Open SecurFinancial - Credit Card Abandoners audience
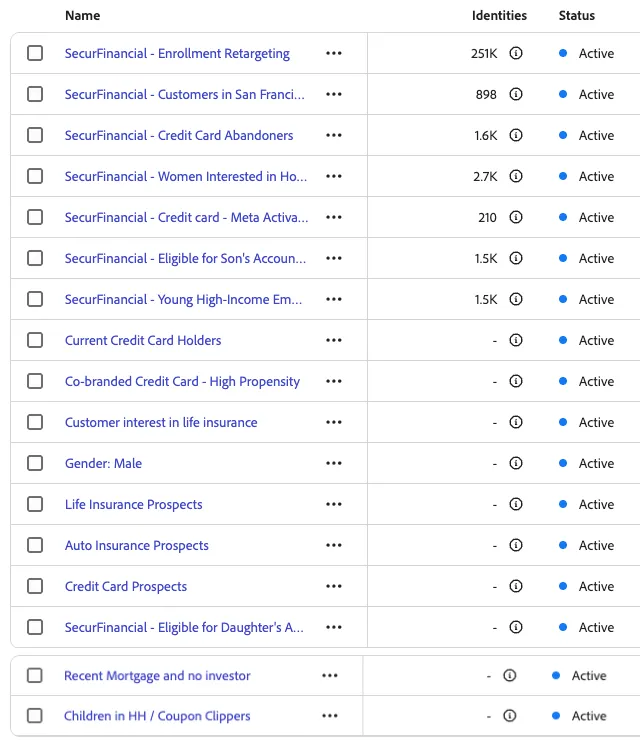 click(179, 135)
